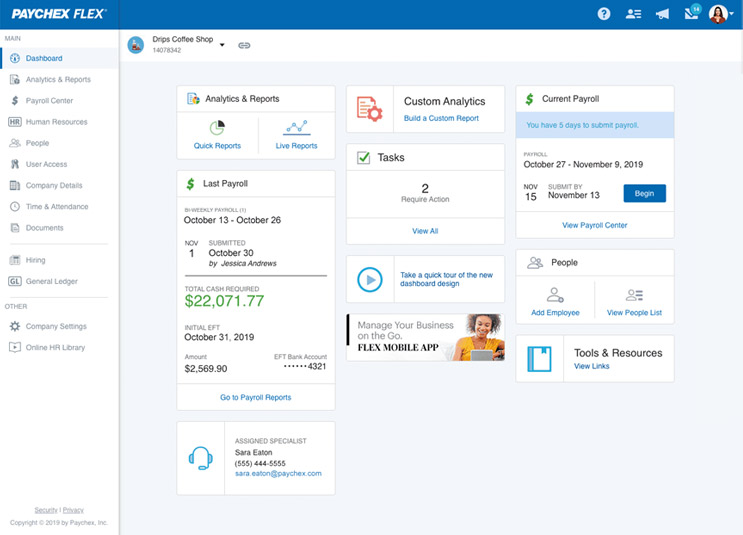Open the inbox messages icon with badge
743x535 pixels.
point(692,12)
